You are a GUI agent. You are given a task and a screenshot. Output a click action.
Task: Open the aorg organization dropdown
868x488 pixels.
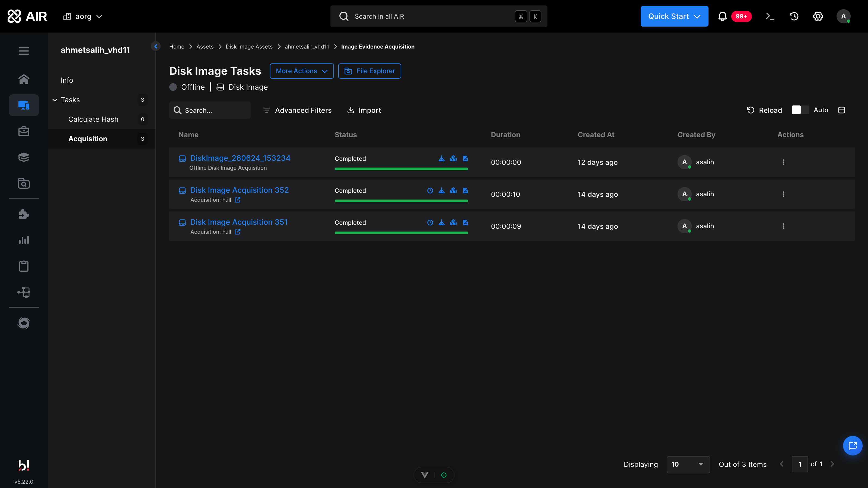coord(83,17)
